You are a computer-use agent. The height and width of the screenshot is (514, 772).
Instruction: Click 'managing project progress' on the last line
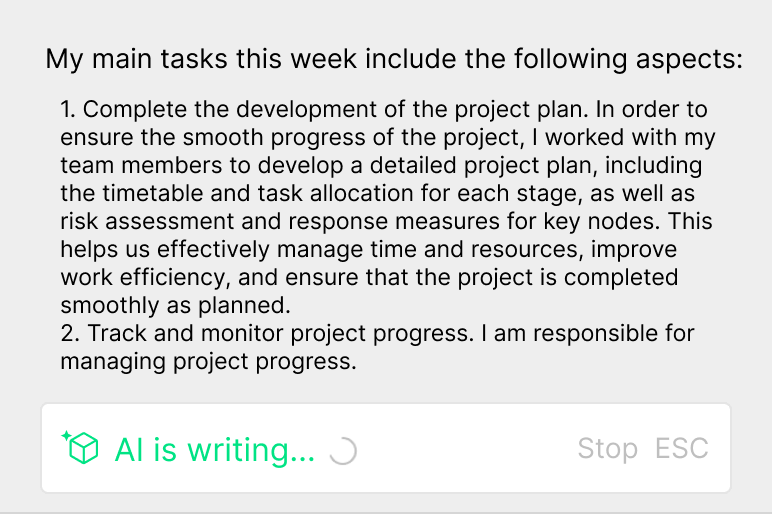tap(208, 361)
